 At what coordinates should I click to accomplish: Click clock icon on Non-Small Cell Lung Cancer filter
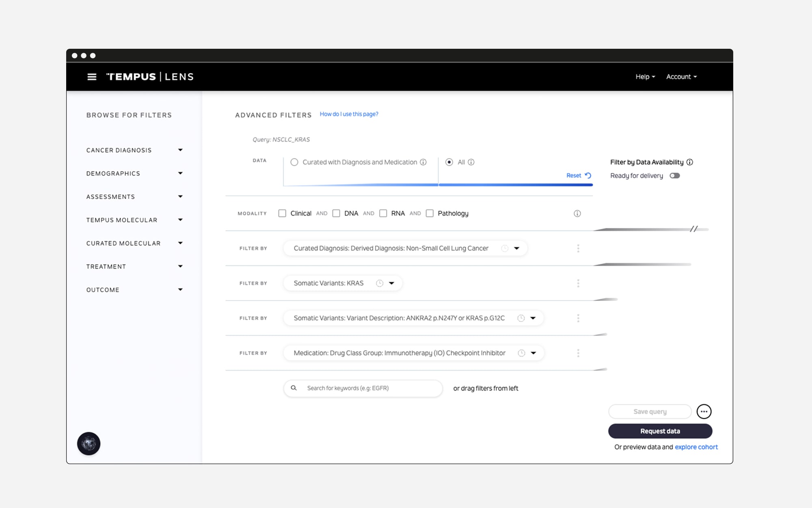(505, 248)
